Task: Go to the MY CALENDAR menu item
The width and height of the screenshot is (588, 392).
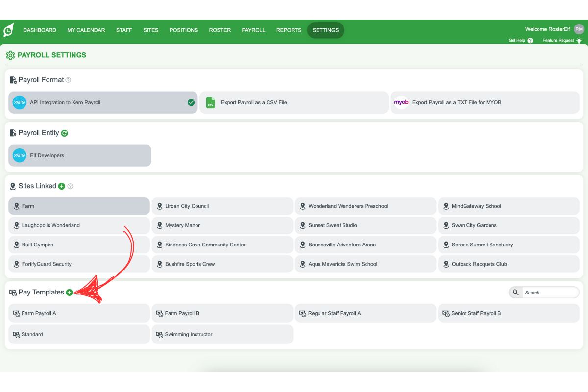Action: [86, 30]
